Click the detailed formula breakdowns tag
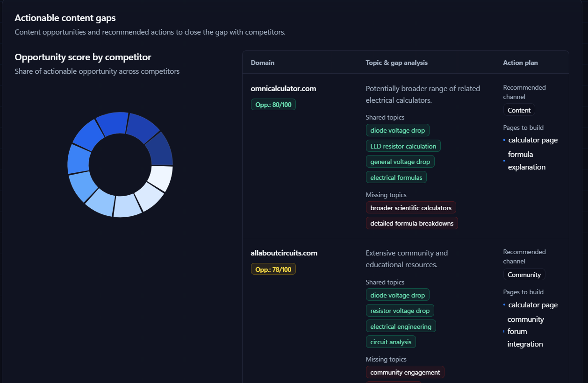 coord(412,223)
